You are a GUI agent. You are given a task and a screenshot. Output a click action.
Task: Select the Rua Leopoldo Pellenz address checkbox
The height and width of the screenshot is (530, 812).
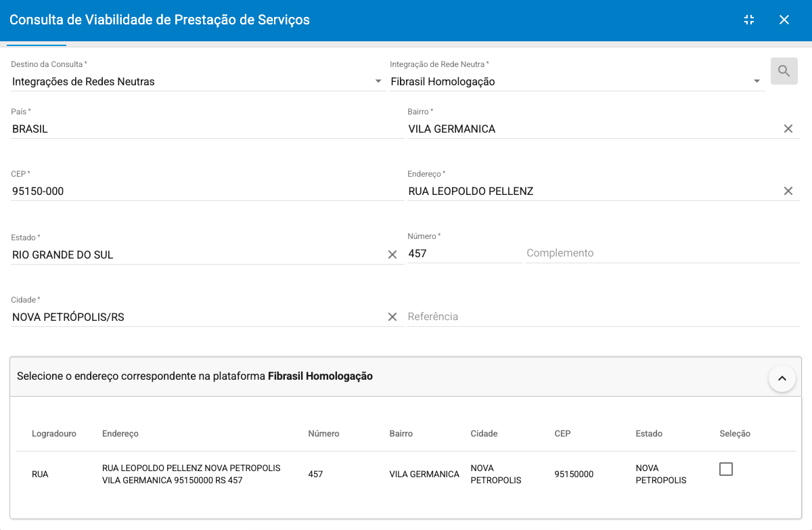pyautogui.click(x=725, y=469)
